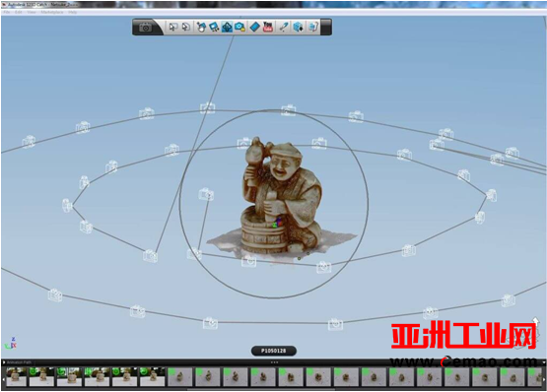Toggle green circle on second photo thumbnail

34,371
